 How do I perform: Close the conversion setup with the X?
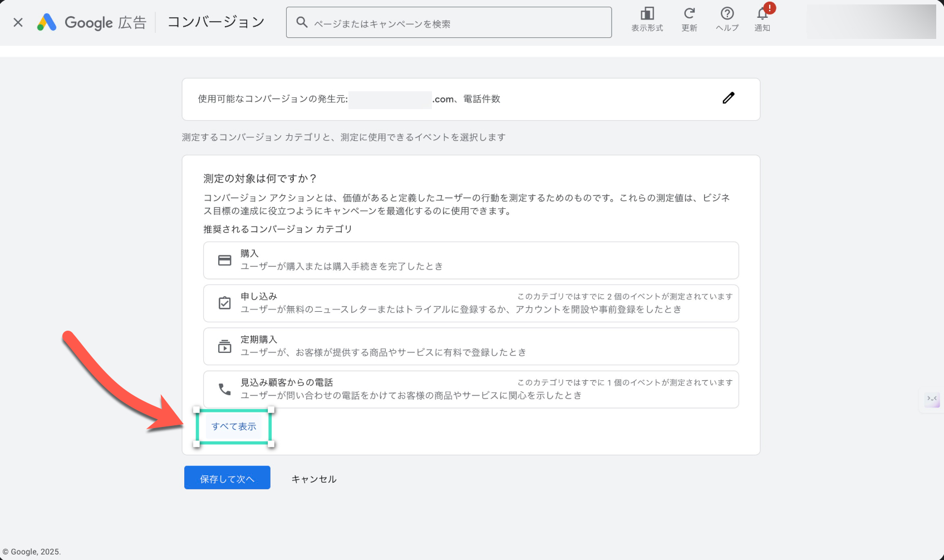(x=18, y=22)
